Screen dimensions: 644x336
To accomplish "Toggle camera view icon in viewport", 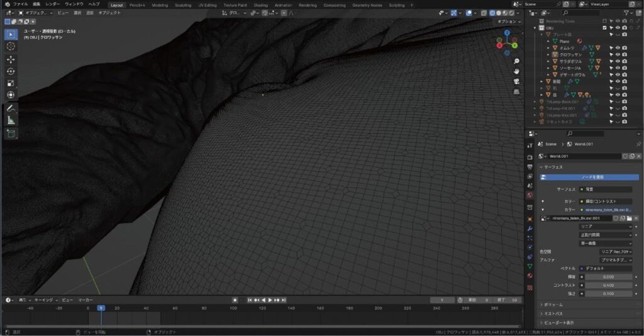I will point(516,81).
